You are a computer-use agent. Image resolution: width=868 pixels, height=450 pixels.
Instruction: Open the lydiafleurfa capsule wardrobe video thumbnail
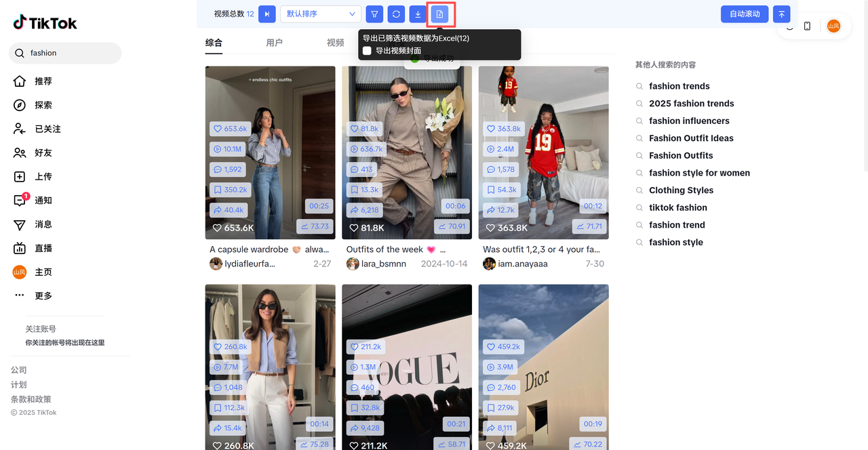[x=270, y=152]
